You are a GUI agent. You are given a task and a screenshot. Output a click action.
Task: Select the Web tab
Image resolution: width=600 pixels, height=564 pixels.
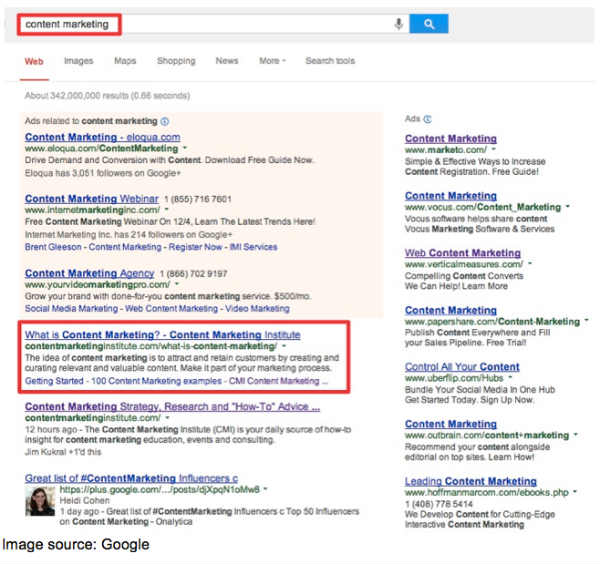click(x=34, y=61)
